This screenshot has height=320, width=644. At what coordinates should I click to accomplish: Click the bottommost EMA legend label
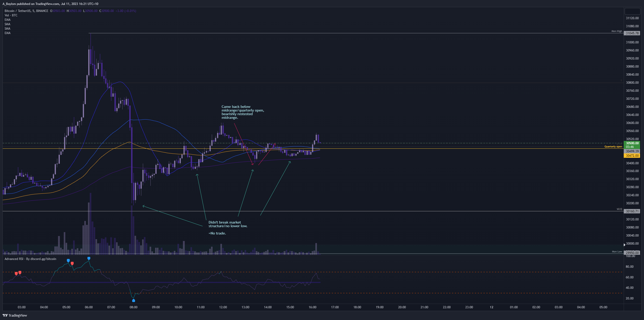(8, 33)
